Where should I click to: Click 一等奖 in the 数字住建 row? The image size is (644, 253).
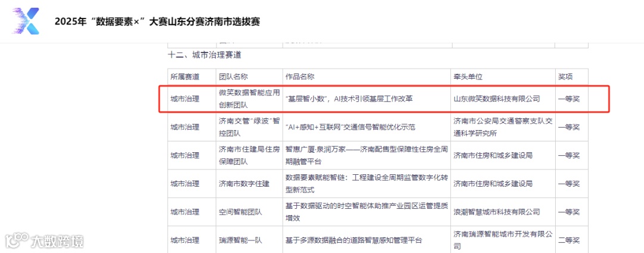coord(569,184)
